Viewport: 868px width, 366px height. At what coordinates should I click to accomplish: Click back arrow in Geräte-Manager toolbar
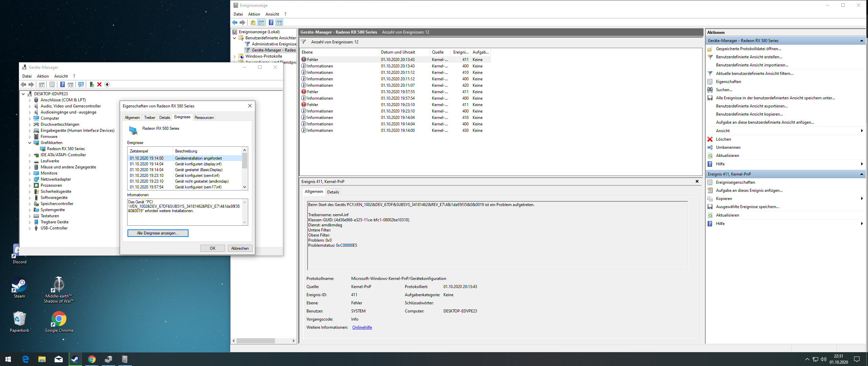pos(23,84)
